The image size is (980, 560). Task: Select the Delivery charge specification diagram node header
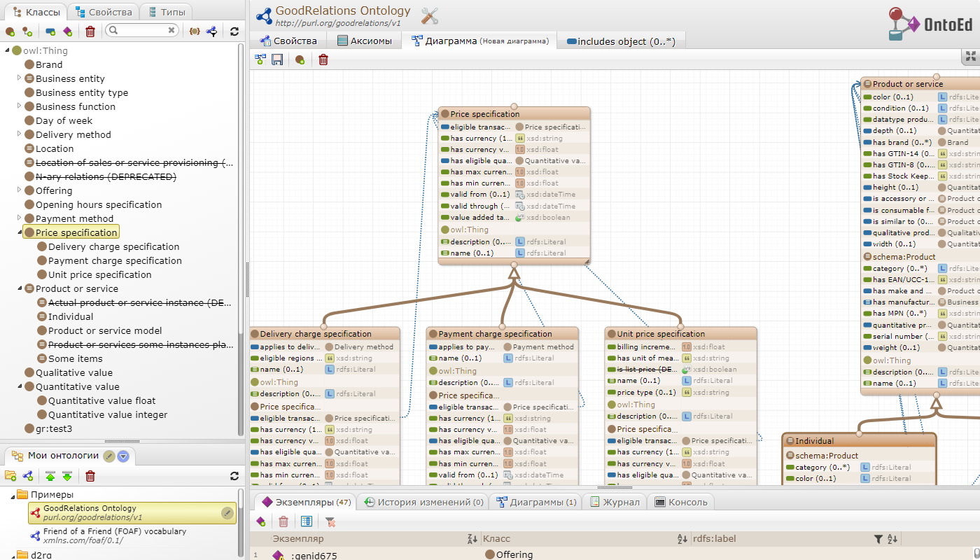point(325,334)
